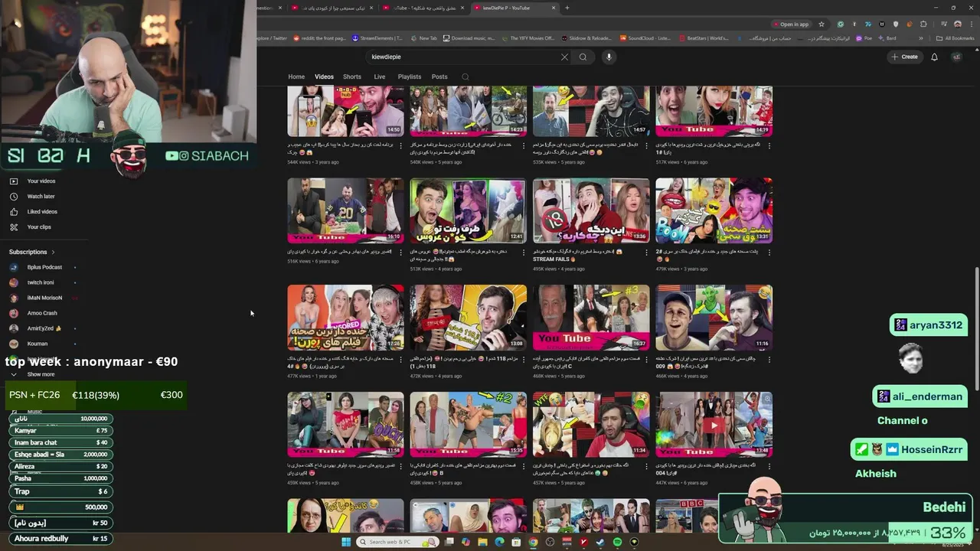The width and height of the screenshot is (980, 551).
Task: Open the Posts tab
Action: tap(439, 77)
